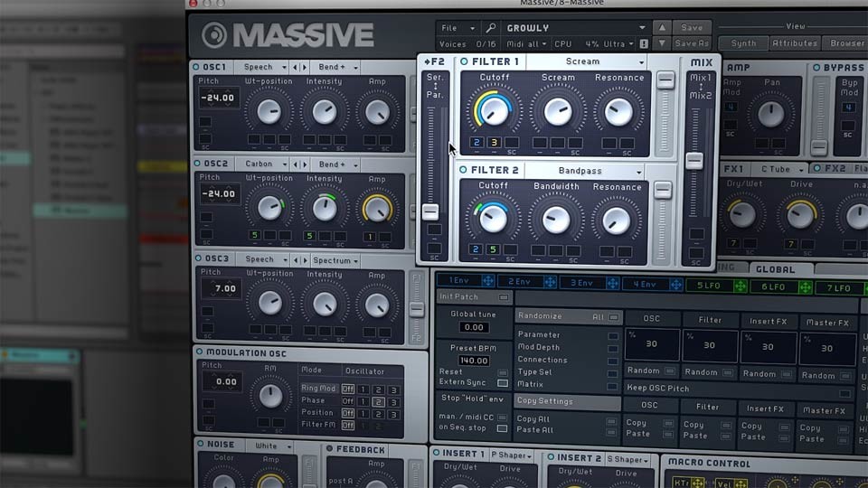This screenshot has width=868, height=488.
Task: Click OSC1 next wavetable arrow
Action: tap(305, 67)
